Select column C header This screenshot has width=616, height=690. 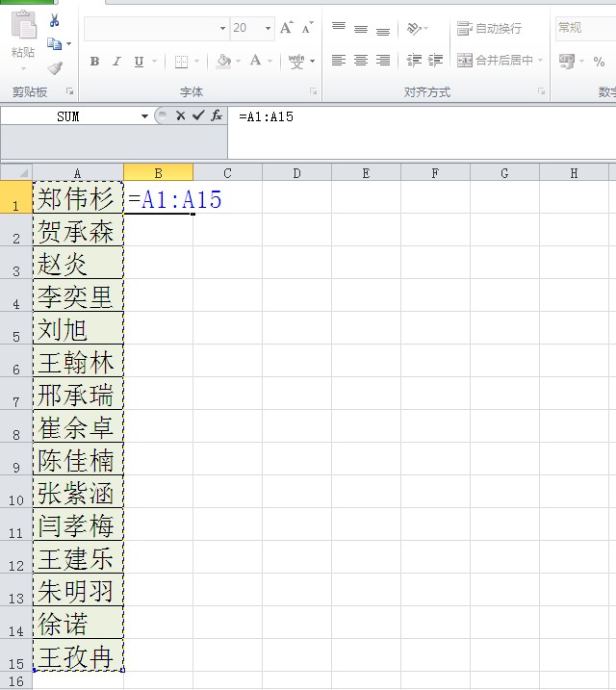pyautogui.click(x=227, y=173)
